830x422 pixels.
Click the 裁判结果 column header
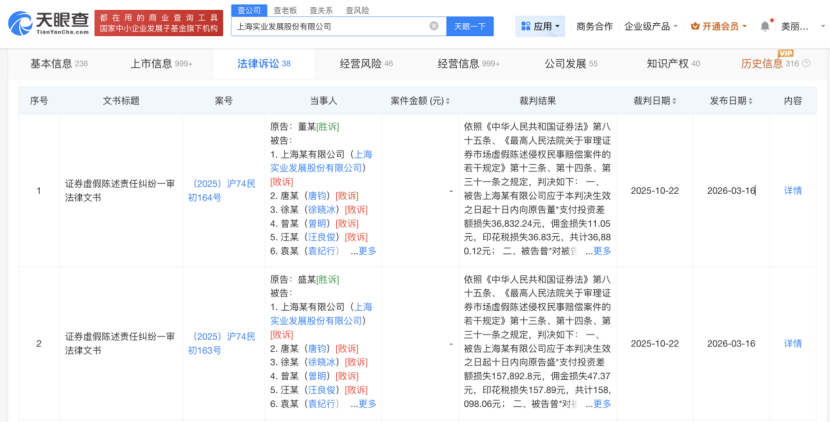point(537,101)
